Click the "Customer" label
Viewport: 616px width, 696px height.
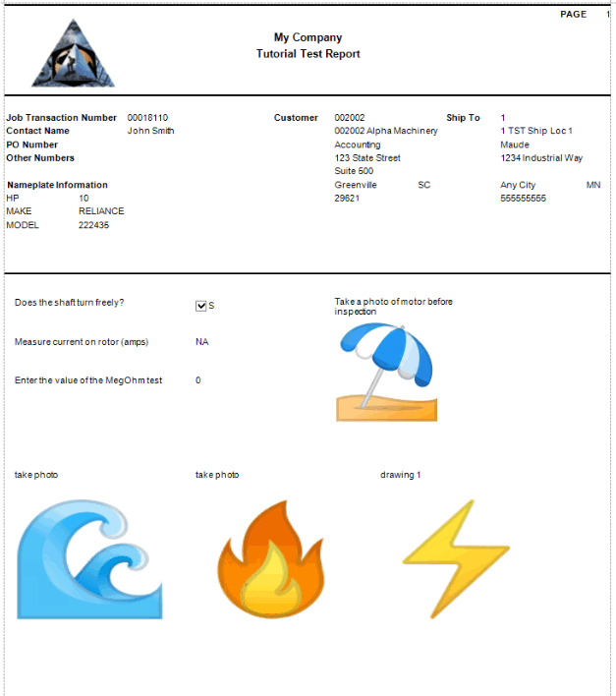tap(296, 118)
